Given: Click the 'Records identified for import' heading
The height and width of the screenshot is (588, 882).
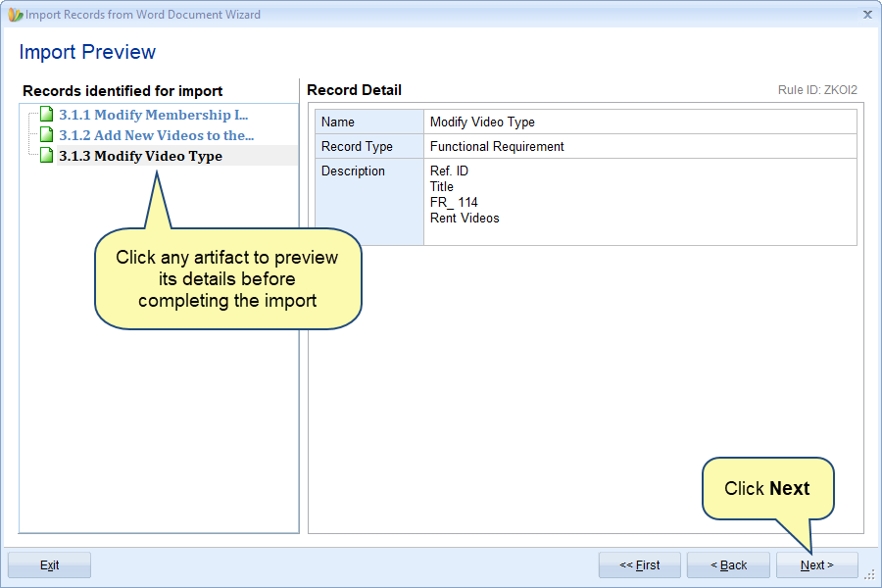Looking at the screenshot, I should click(122, 91).
